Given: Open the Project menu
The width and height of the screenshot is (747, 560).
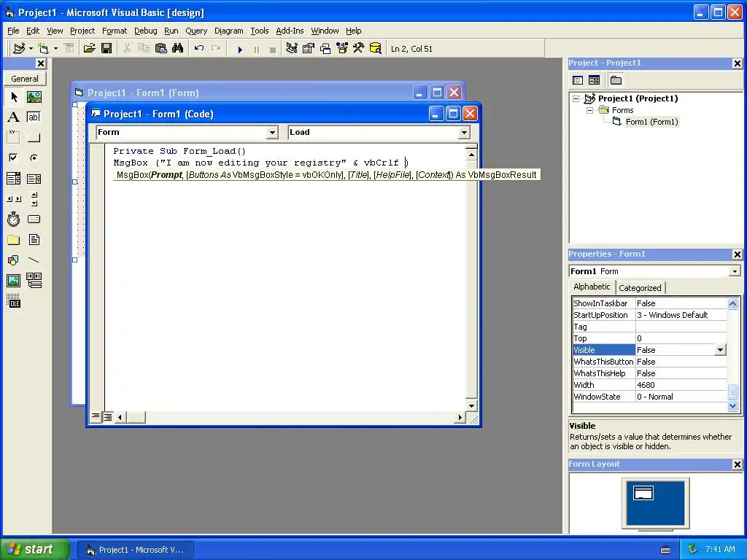Looking at the screenshot, I should (82, 31).
